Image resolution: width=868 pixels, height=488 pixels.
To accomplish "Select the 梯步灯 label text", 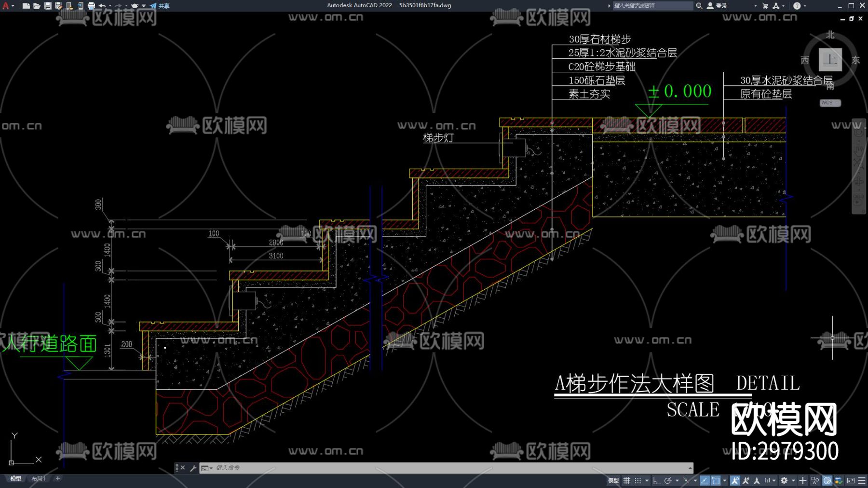I will (438, 137).
